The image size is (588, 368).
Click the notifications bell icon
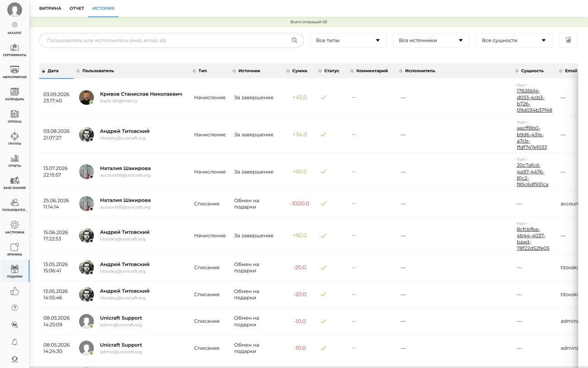coord(14,342)
